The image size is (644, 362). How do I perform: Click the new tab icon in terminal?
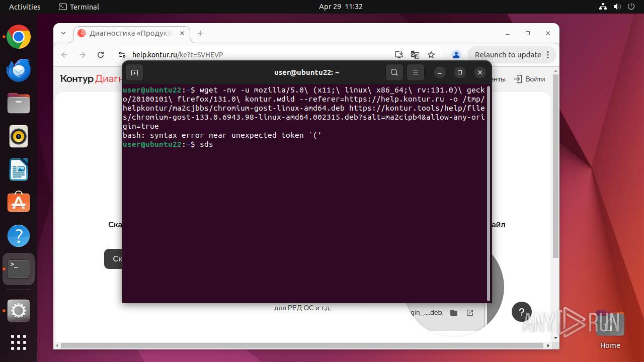pos(134,72)
